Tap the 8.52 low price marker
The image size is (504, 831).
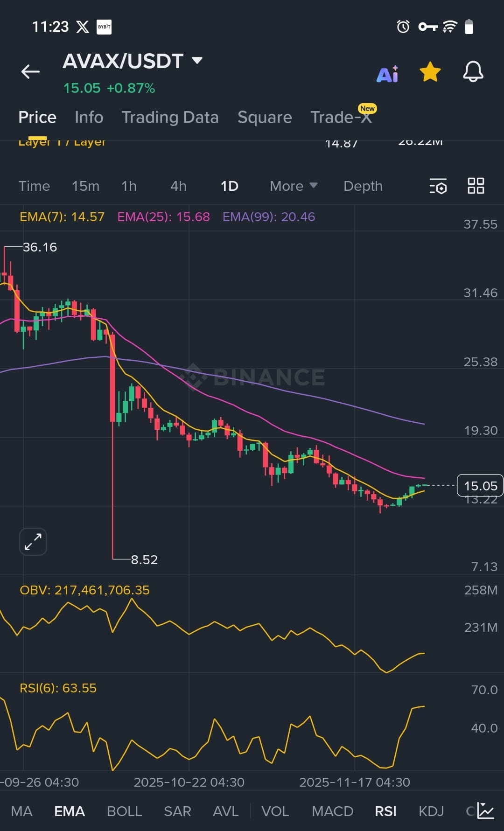point(144,559)
